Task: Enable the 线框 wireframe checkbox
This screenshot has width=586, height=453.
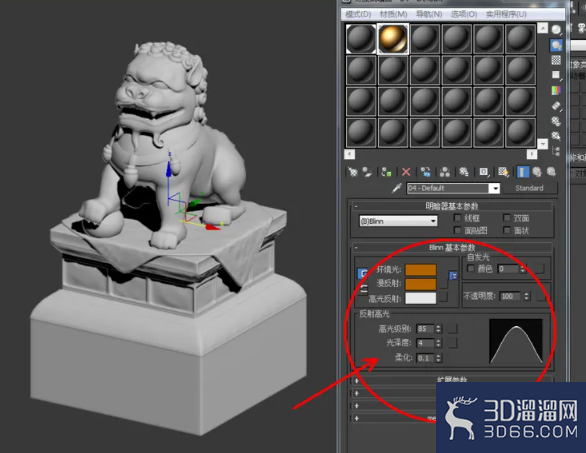Action: (457, 218)
